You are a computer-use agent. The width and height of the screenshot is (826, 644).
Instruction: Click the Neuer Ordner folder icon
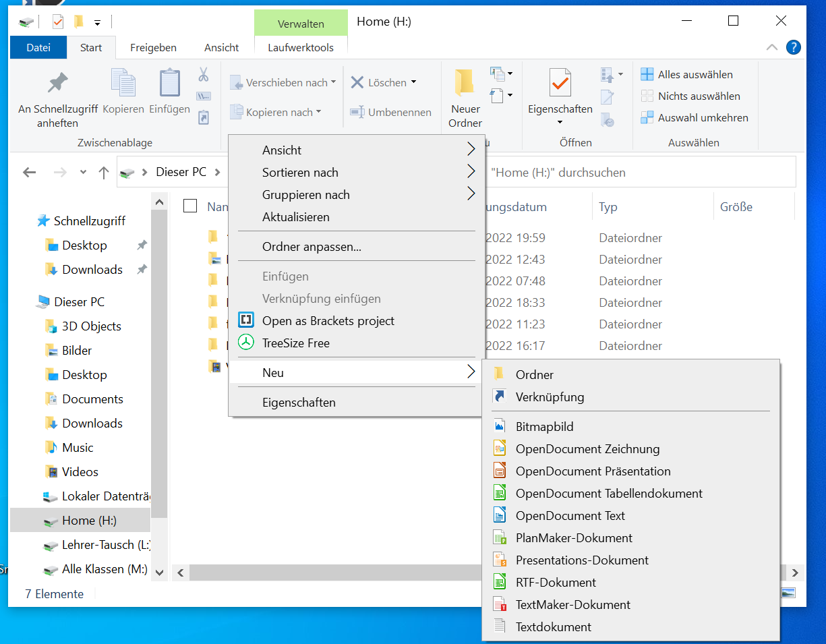coord(465,82)
